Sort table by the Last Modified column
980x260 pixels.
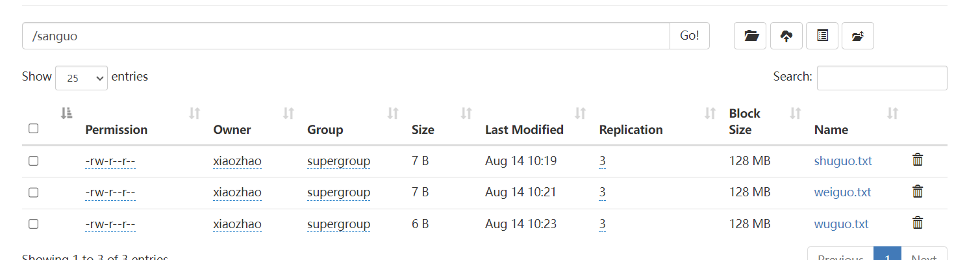(524, 129)
